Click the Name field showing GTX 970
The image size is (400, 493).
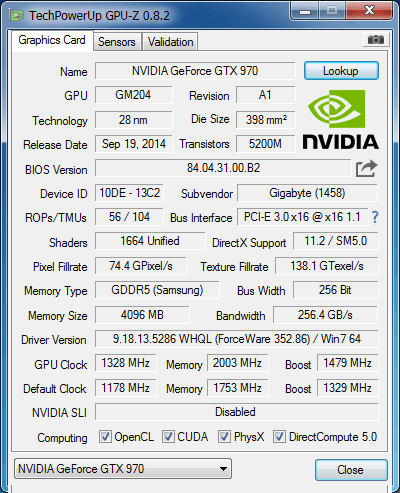pyautogui.click(x=195, y=71)
